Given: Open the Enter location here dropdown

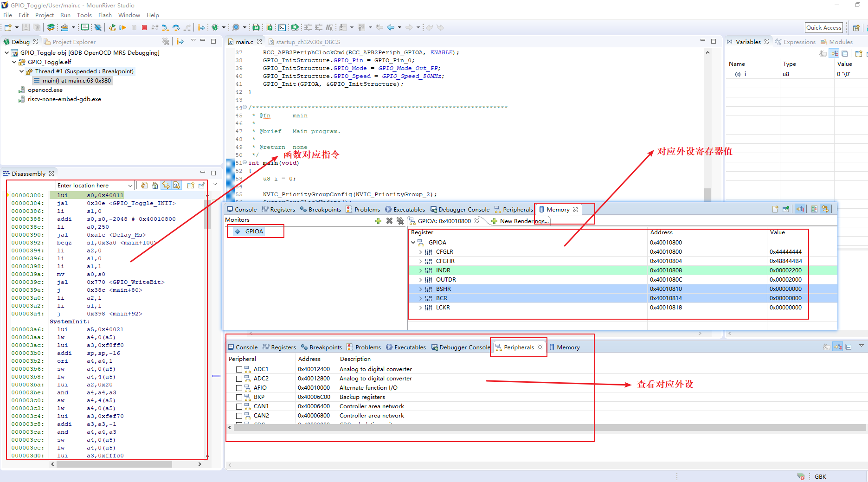Looking at the screenshot, I should coord(130,186).
